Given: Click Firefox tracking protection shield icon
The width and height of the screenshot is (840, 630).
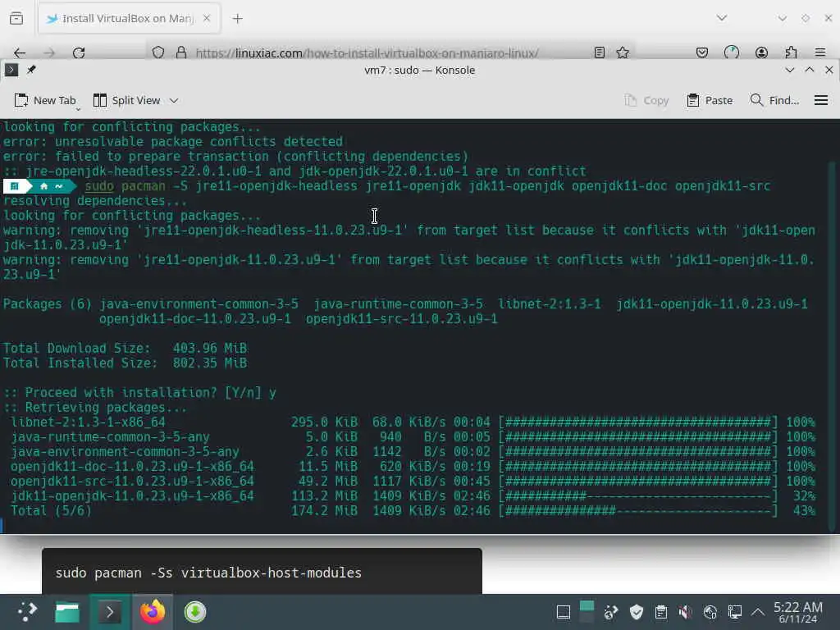Looking at the screenshot, I should [158, 52].
